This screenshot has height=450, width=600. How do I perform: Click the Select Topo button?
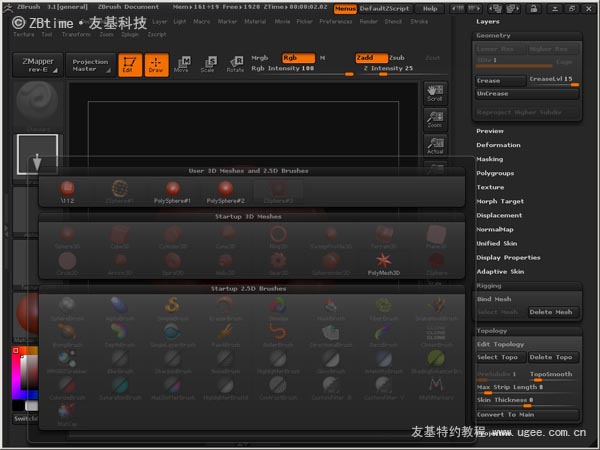(501, 357)
